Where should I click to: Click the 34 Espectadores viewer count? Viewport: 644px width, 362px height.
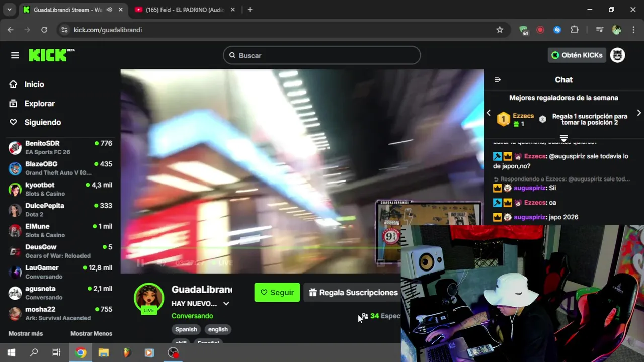click(x=381, y=316)
